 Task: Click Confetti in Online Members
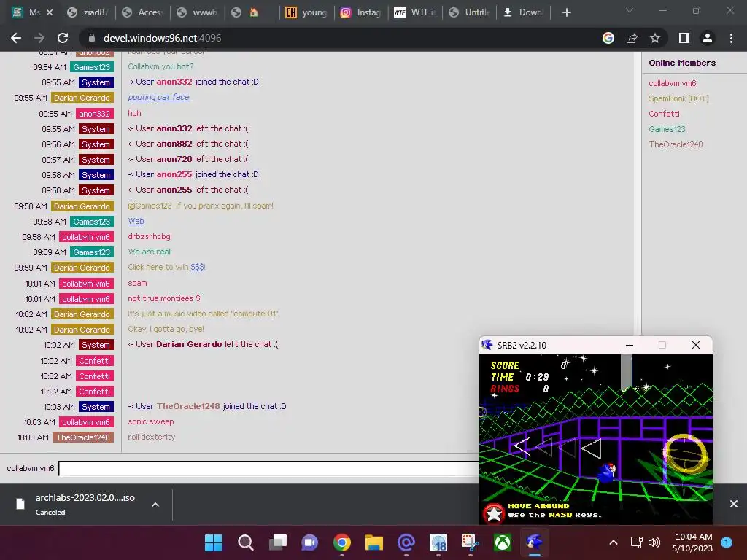tap(664, 114)
